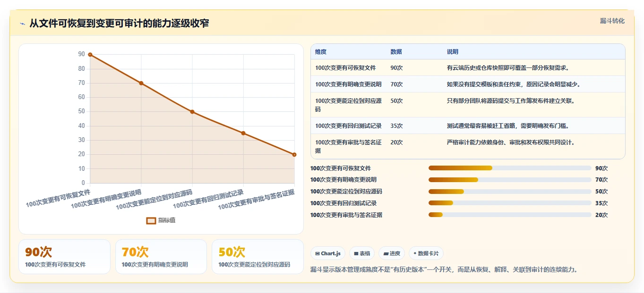Click the description starting 只有部分团队将源码提交
This screenshot has width=644, height=293.
click(x=511, y=101)
